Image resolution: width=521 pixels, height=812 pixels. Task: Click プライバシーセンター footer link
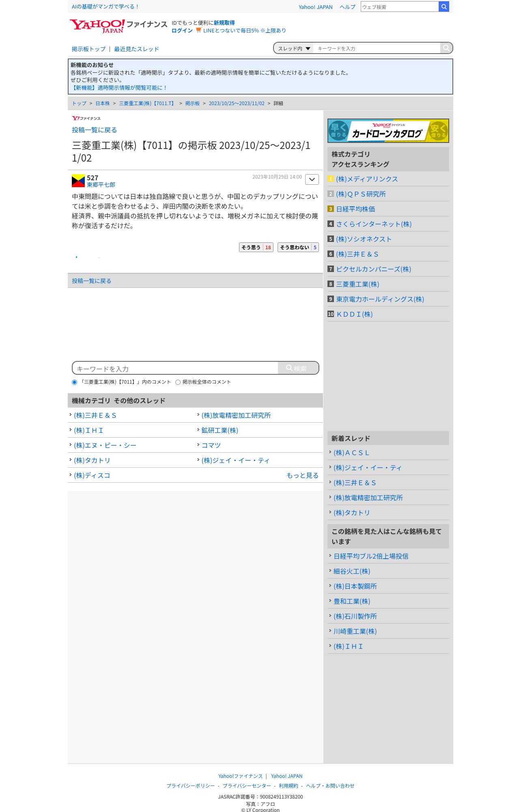[247, 786]
